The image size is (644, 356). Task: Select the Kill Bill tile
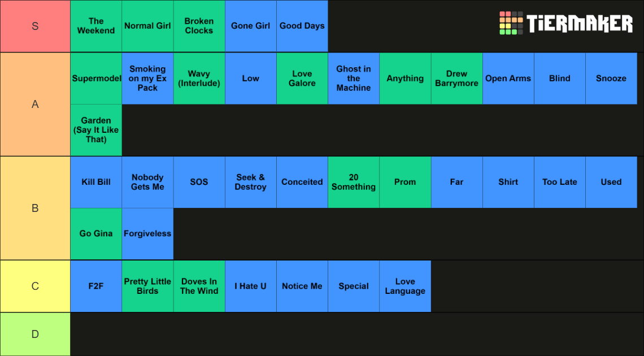point(96,182)
